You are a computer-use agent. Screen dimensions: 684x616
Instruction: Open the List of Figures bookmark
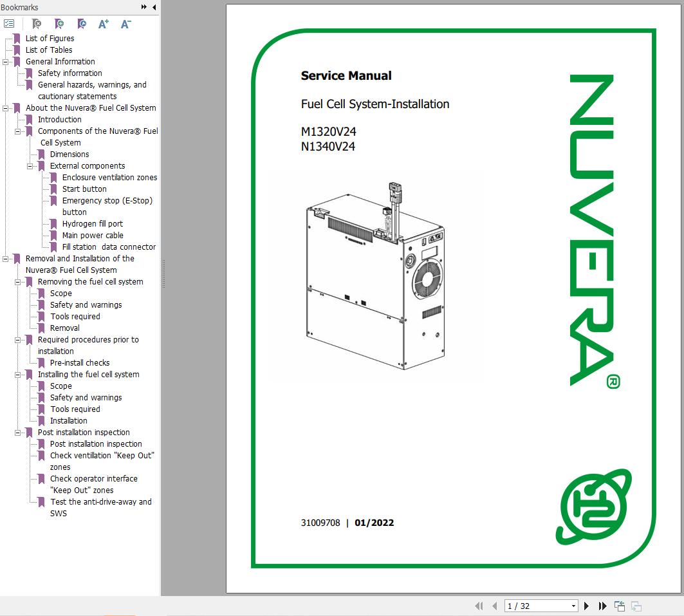pyautogui.click(x=50, y=39)
